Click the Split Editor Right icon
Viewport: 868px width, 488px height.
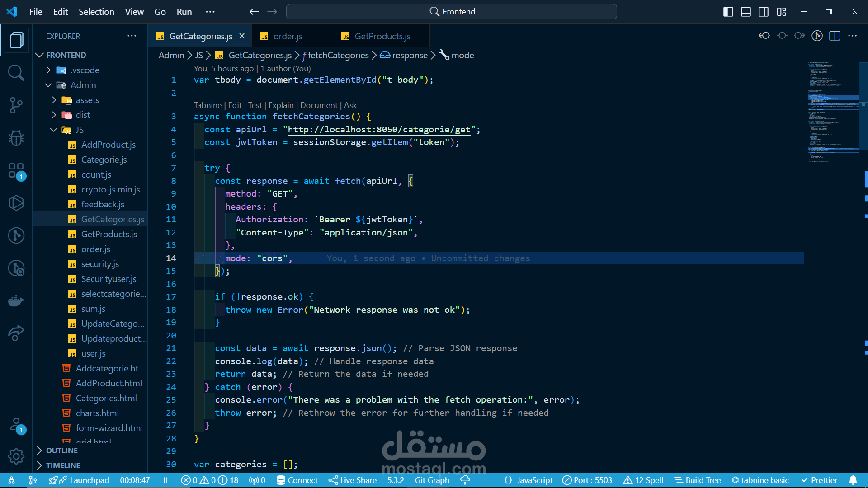835,36
